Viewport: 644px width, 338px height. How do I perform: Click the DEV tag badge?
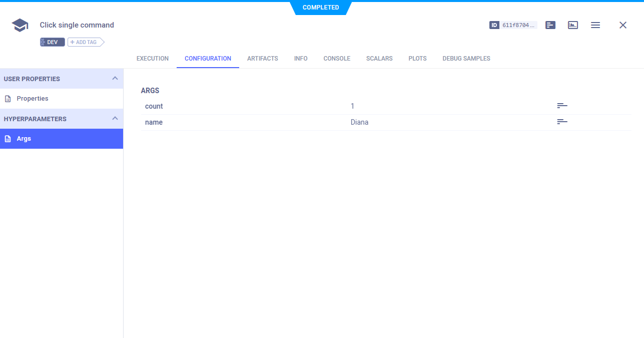coord(52,42)
